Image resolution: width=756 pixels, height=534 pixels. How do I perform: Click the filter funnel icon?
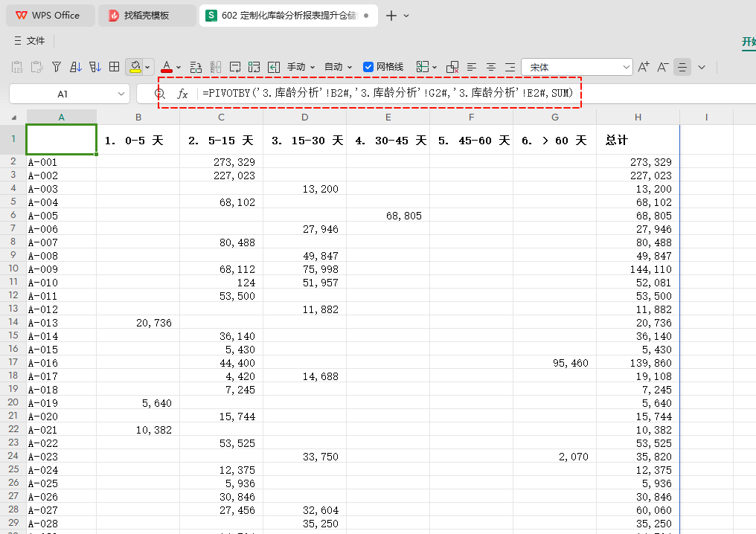click(x=57, y=67)
